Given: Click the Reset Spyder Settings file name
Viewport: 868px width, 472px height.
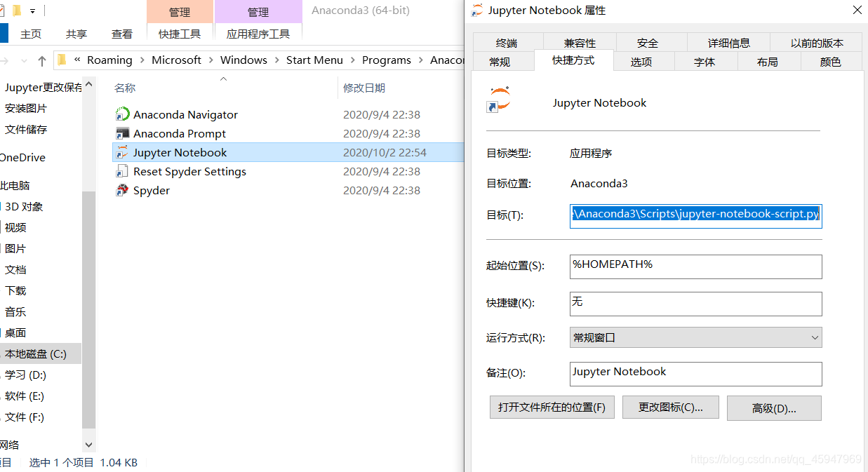Looking at the screenshot, I should click(189, 171).
